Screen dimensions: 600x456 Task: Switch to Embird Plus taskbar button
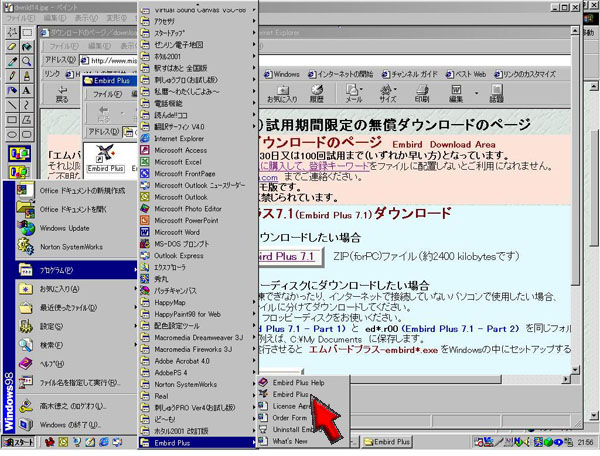point(387,442)
